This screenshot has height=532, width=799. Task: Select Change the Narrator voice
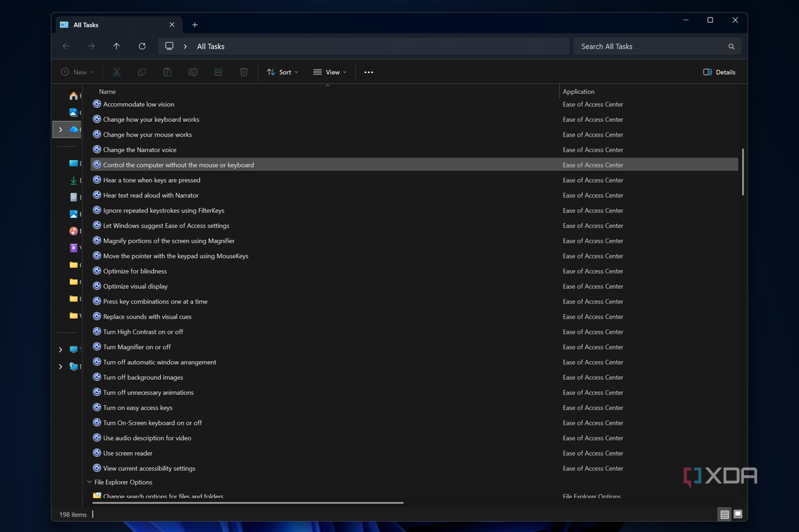[x=139, y=150]
